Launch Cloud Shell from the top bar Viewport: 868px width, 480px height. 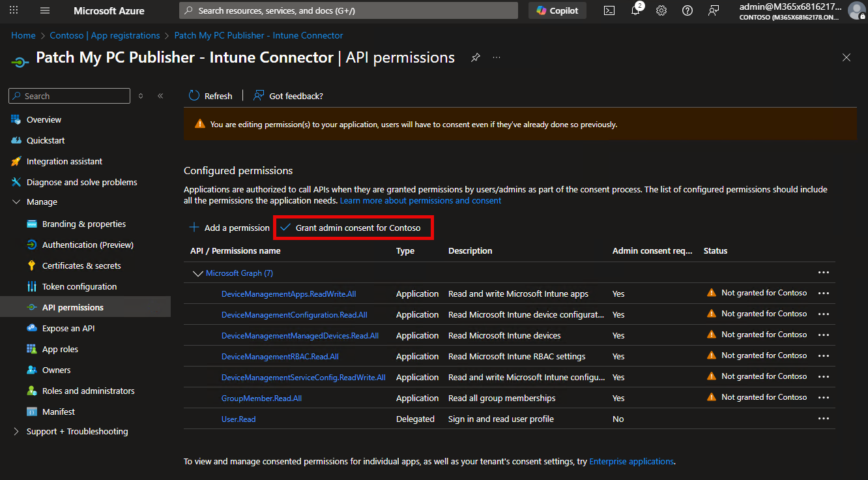609,10
